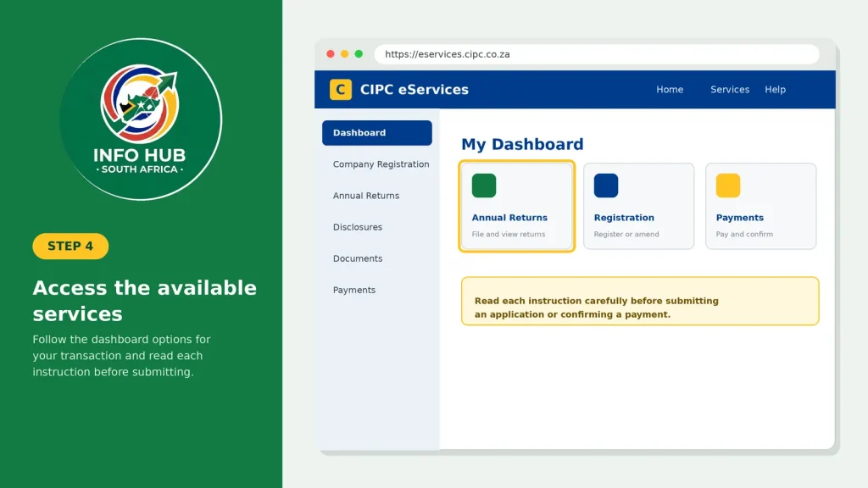The image size is (868, 488).
Task: Open the Services menu item
Action: pos(730,89)
